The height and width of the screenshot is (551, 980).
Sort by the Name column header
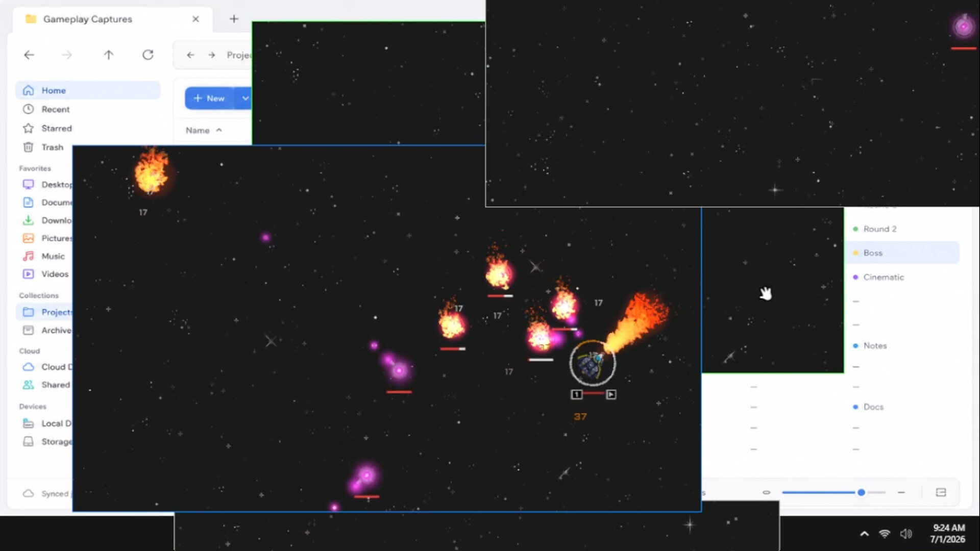pyautogui.click(x=204, y=130)
